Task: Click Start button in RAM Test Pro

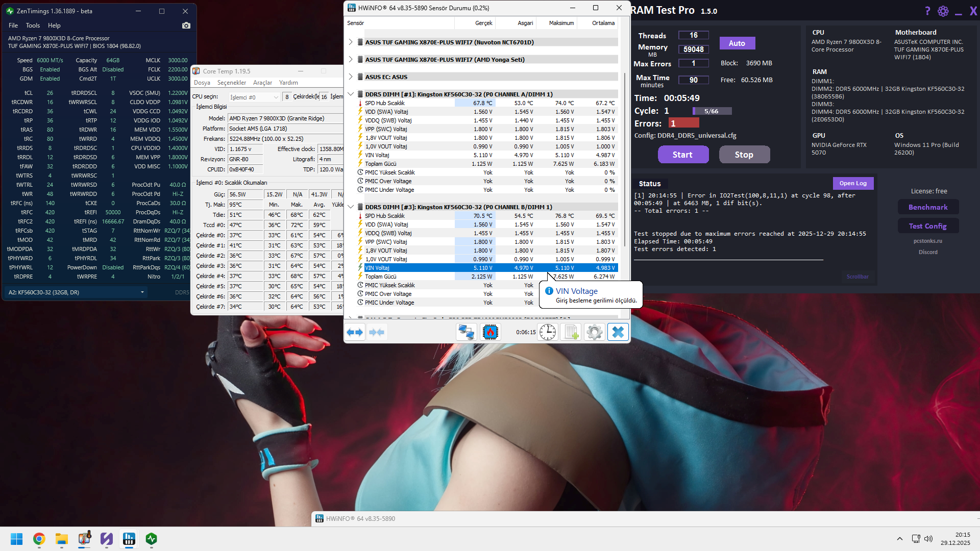Action: [683, 155]
